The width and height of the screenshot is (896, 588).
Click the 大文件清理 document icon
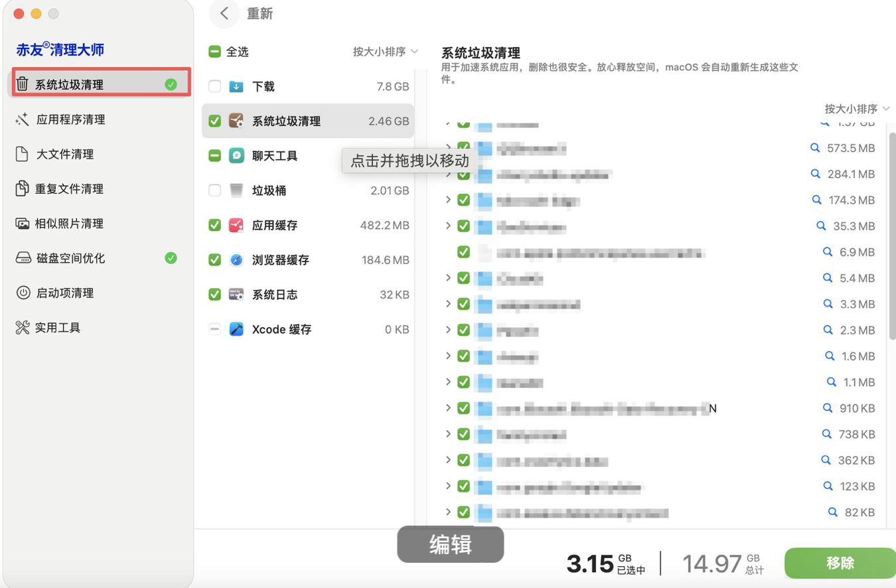[x=23, y=154]
